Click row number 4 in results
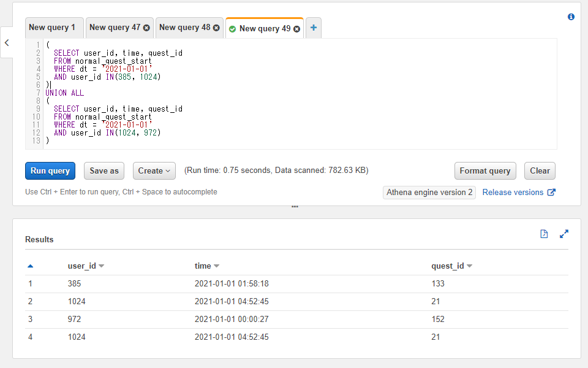 coord(31,337)
